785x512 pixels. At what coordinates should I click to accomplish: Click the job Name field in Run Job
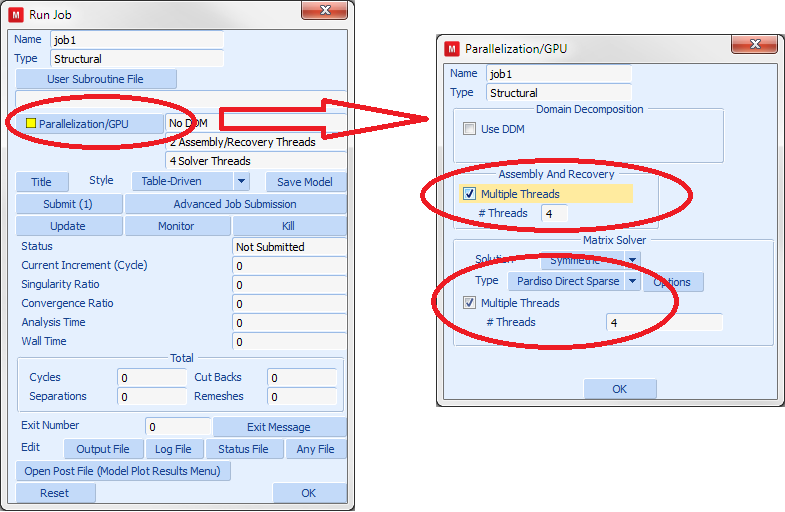[136, 40]
